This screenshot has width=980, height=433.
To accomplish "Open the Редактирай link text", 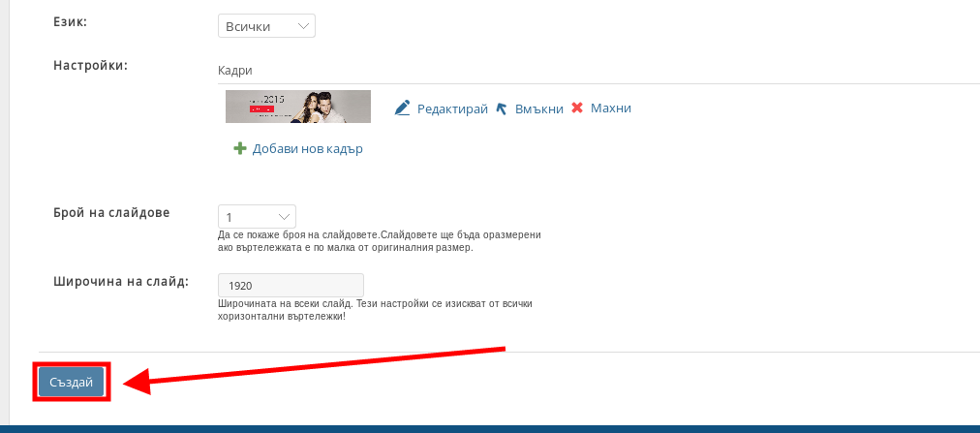I will pyautogui.click(x=452, y=108).
